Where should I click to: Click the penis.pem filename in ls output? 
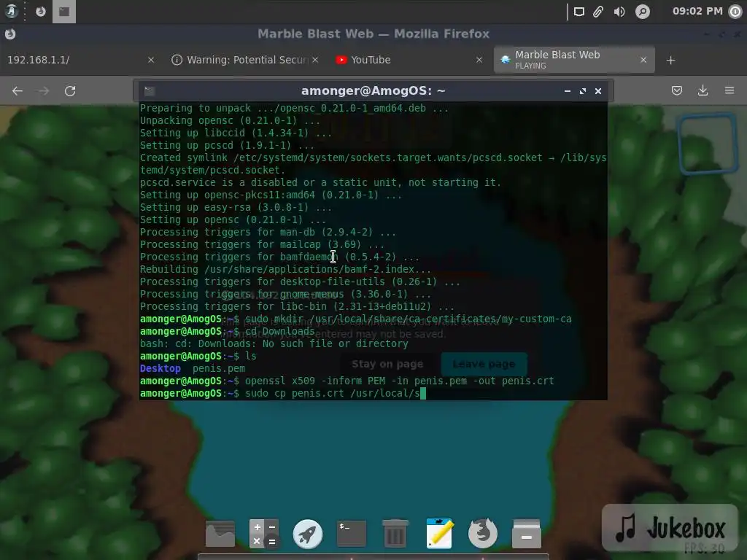coord(219,368)
